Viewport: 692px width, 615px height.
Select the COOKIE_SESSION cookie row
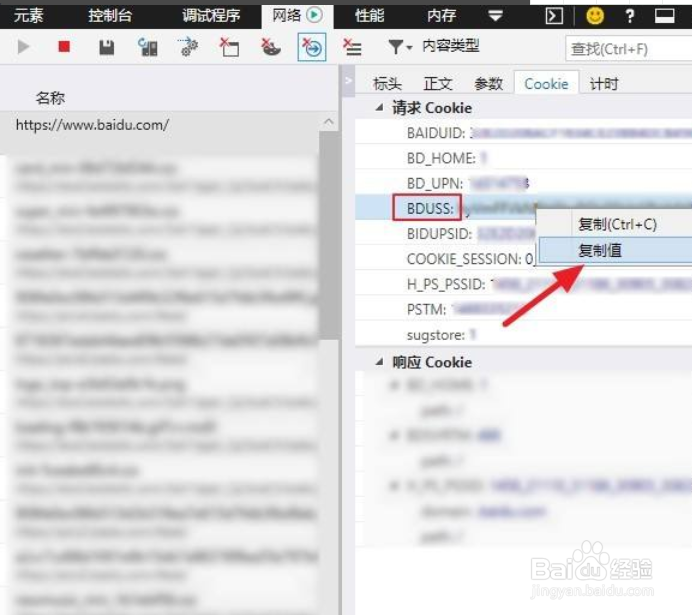point(446,259)
